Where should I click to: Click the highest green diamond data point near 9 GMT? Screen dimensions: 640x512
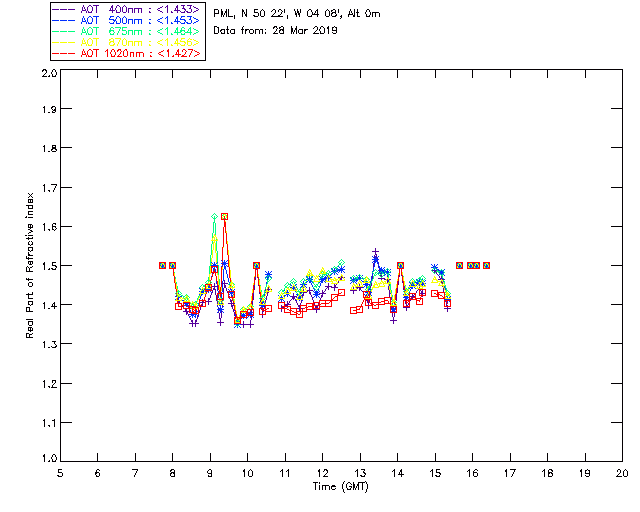click(214, 216)
